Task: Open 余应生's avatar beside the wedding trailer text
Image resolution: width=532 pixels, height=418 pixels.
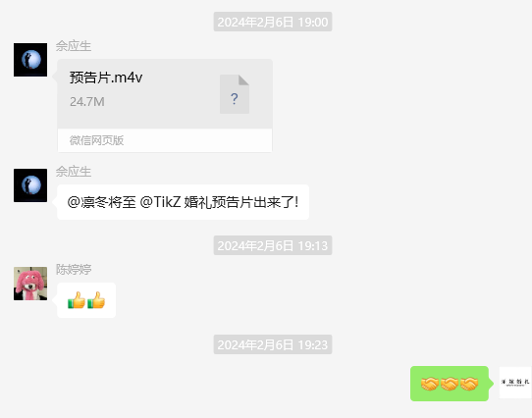Action: tap(30, 185)
